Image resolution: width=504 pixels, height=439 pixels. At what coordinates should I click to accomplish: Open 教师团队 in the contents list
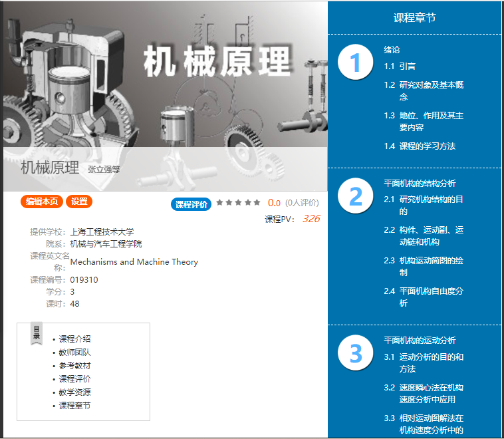pyautogui.click(x=74, y=353)
